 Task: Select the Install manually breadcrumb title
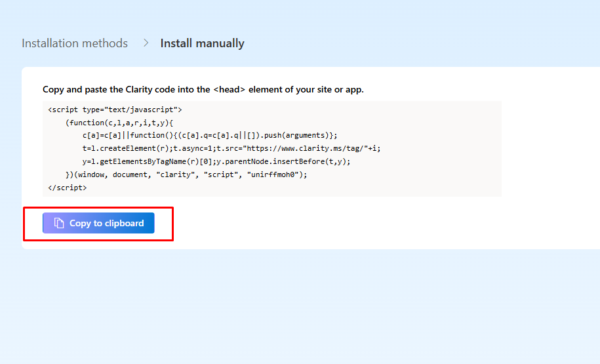pyautogui.click(x=202, y=43)
